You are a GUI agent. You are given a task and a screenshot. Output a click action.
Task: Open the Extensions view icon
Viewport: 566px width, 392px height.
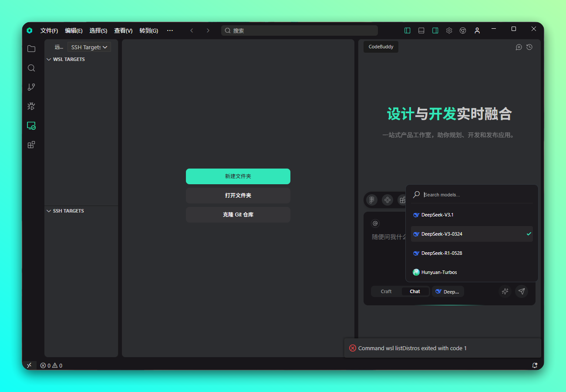(31, 145)
